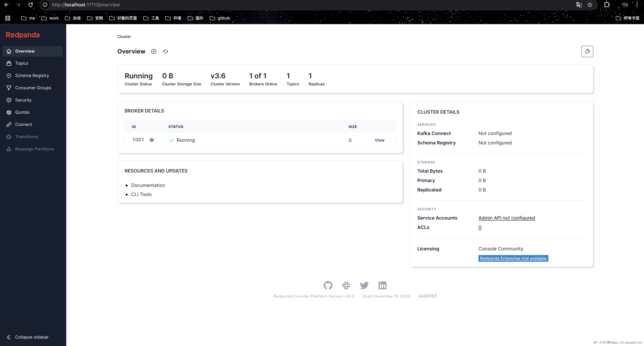Open the Documentation link
Image resolution: width=644 pixels, height=346 pixels.
(148, 185)
